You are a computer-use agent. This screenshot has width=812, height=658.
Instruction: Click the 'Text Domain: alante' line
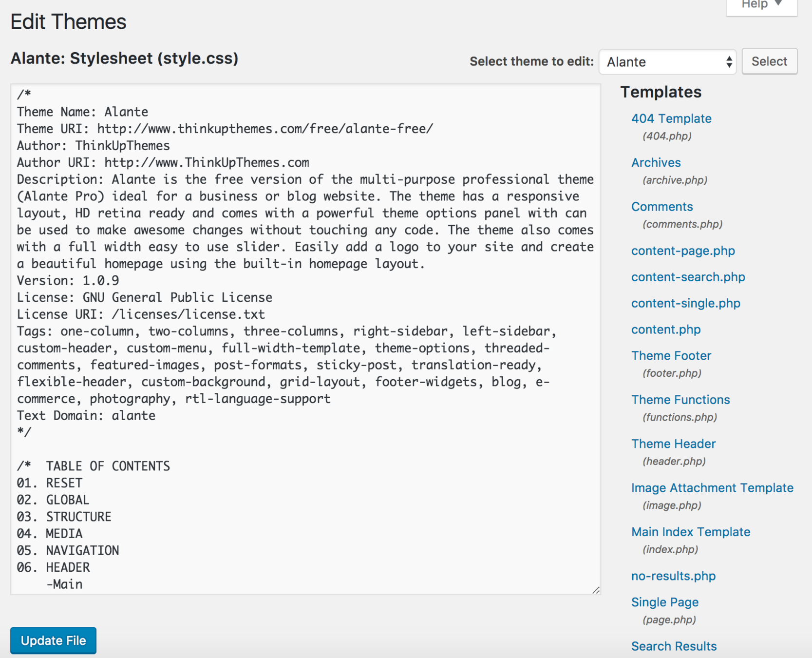pyautogui.click(x=86, y=416)
